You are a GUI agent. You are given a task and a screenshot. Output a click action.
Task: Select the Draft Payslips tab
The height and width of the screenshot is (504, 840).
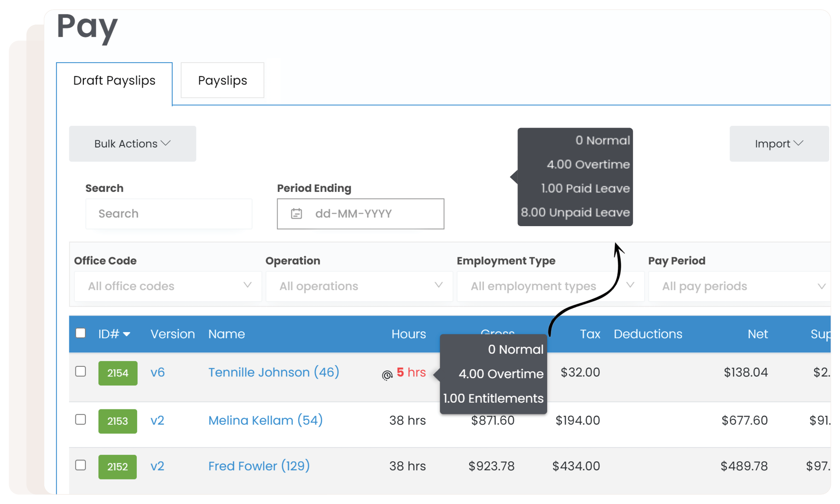(x=114, y=81)
